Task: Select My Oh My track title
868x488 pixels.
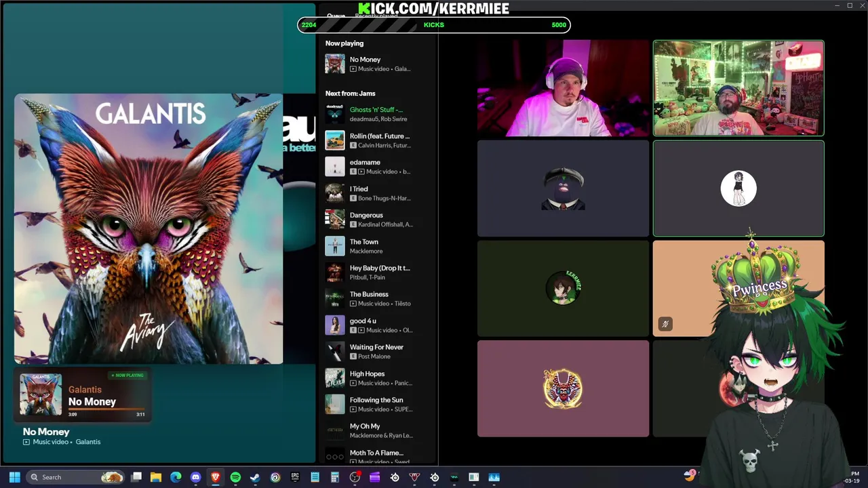Action: (365, 427)
